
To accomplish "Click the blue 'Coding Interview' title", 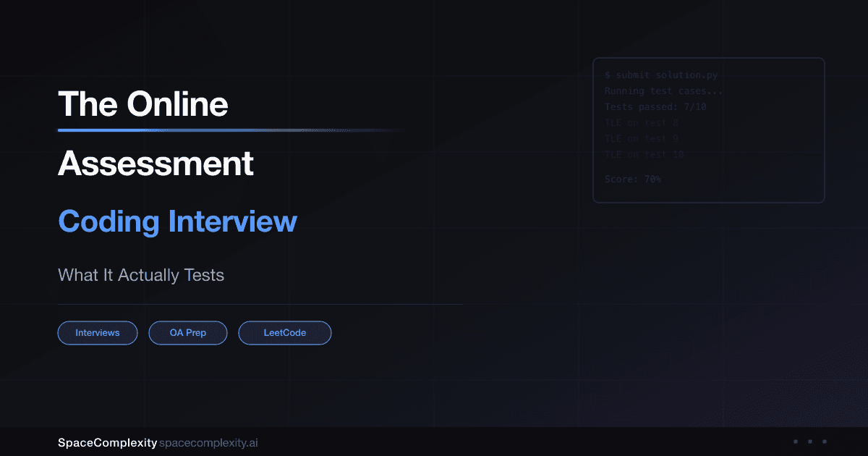I will pos(177,221).
